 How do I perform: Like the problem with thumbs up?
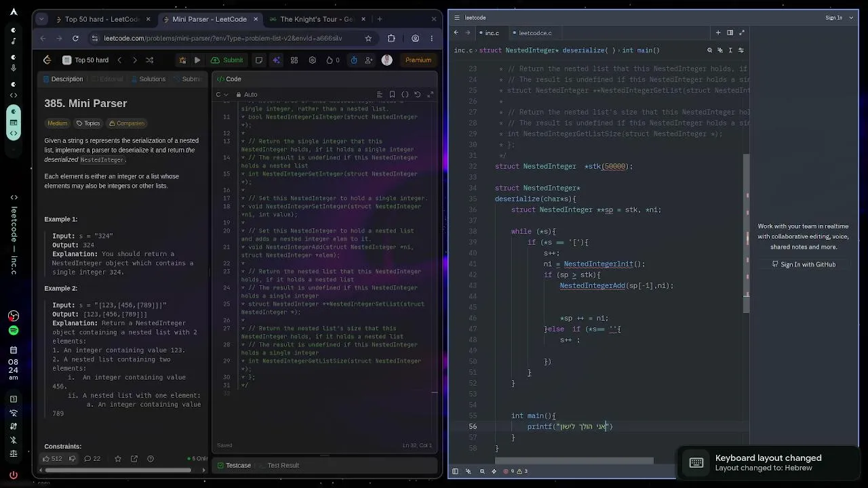click(52, 459)
